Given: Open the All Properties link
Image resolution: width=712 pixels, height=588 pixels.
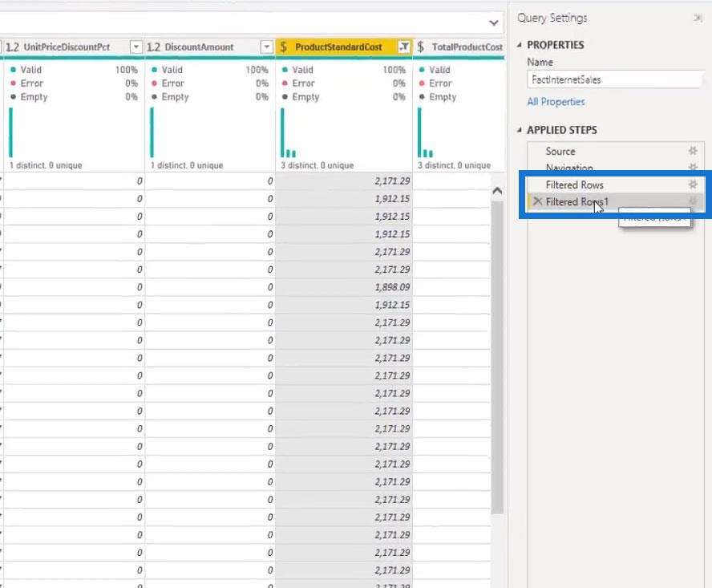Looking at the screenshot, I should (x=556, y=102).
